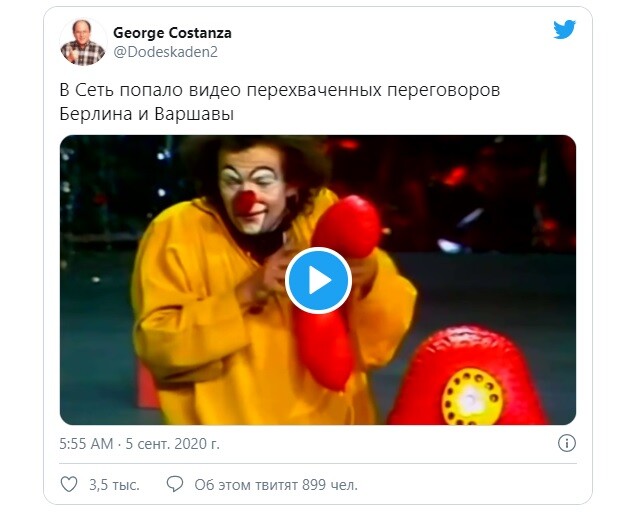Click the George Costanza display name
This screenshot has width=636, height=517.
point(172,33)
